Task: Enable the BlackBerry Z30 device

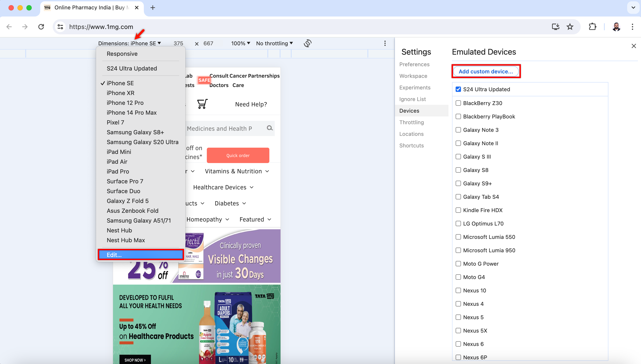Action: (458, 103)
